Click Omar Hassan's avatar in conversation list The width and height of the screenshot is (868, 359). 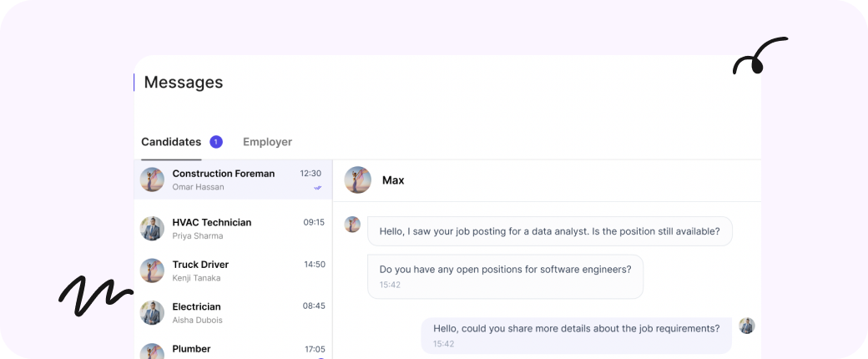[152, 179]
